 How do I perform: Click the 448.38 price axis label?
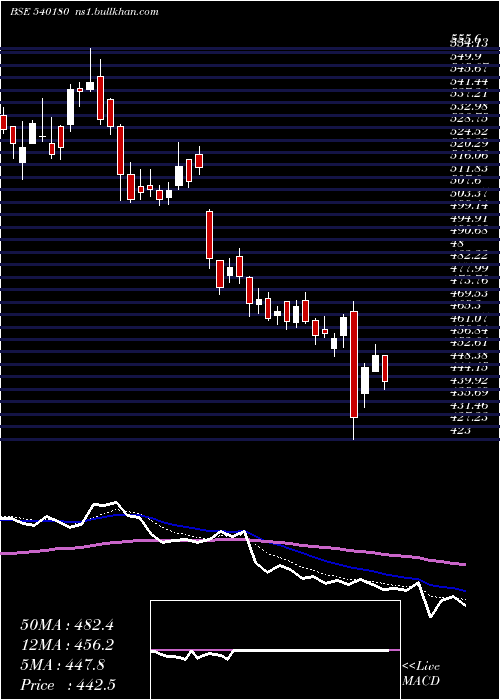tap(469, 356)
